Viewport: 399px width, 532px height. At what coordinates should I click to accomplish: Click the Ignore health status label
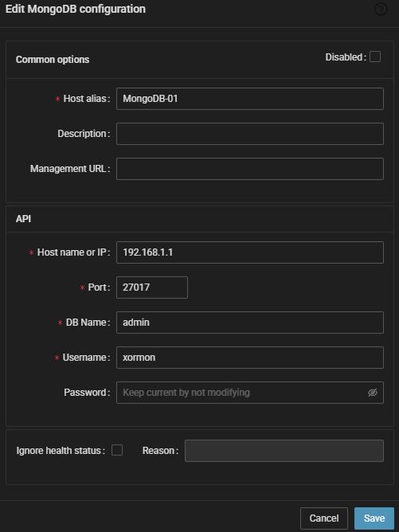(x=61, y=451)
